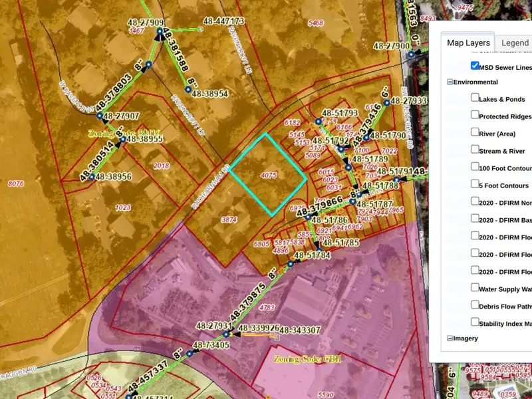Collapse the Environmental layer group
This screenshot has width=532, height=399.
point(450,82)
